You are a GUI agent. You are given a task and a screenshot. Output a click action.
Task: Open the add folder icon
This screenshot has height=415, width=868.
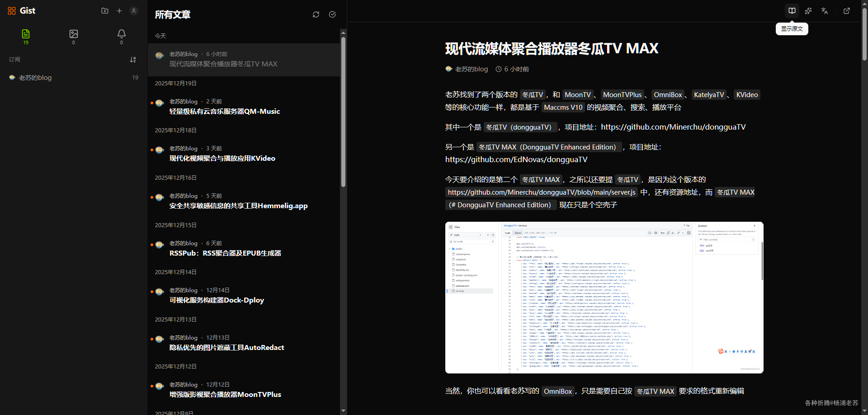(x=105, y=11)
